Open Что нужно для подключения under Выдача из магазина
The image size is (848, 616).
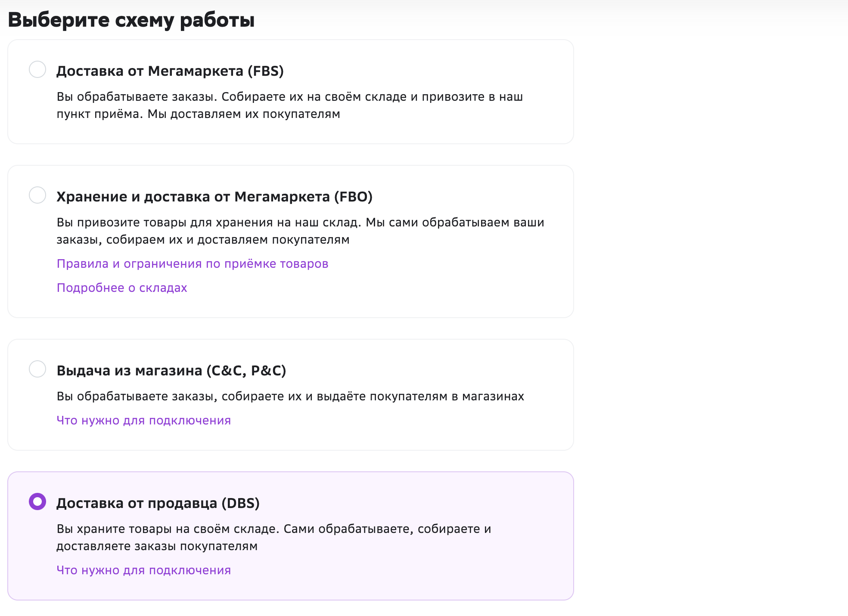click(144, 420)
